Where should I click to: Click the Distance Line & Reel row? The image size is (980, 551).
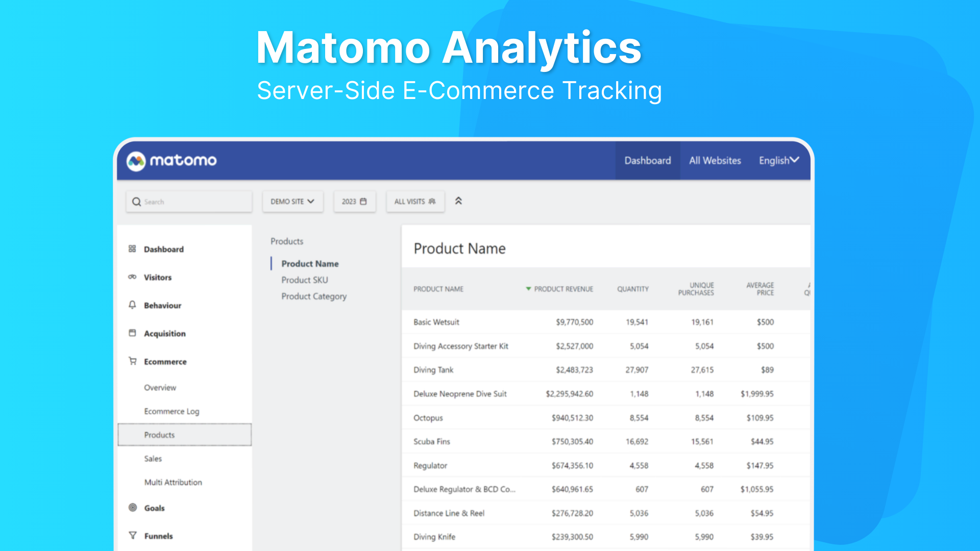click(449, 513)
